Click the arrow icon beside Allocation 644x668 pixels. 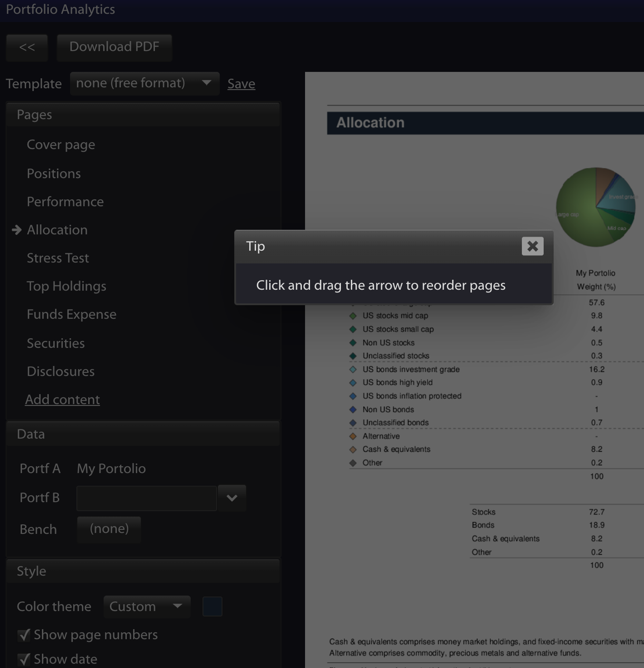click(x=17, y=230)
